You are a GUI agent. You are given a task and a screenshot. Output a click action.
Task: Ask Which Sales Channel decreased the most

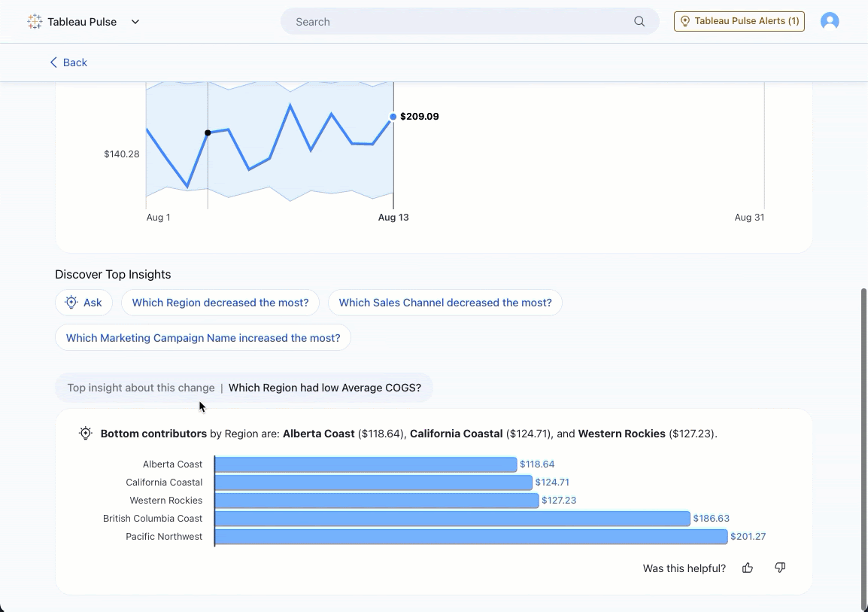445,302
